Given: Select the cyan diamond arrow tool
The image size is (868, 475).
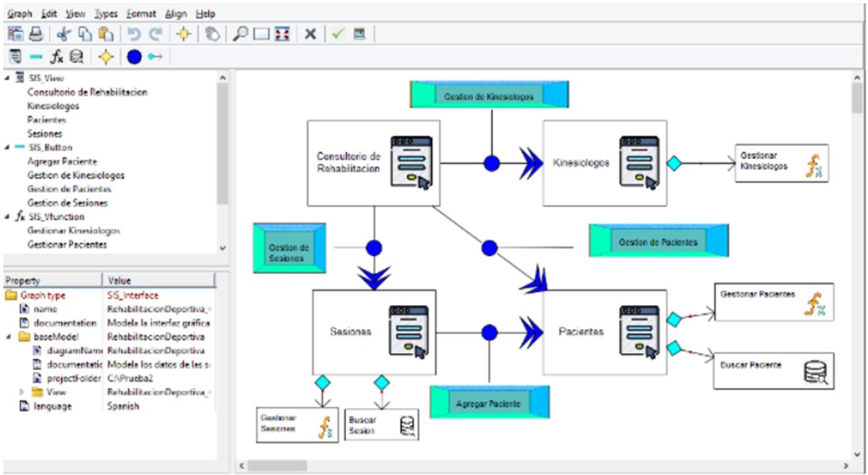Looking at the screenshot, I should [155, 56].
